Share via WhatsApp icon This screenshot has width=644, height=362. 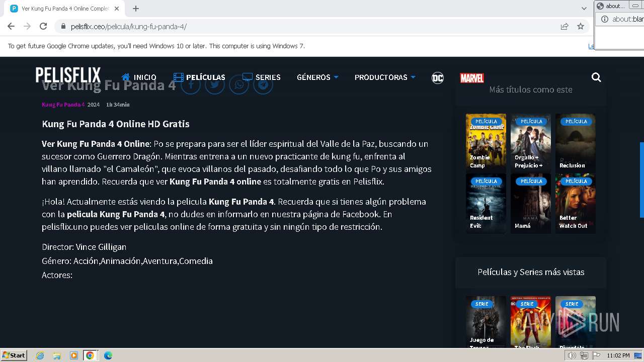click(x=239, y=84)
